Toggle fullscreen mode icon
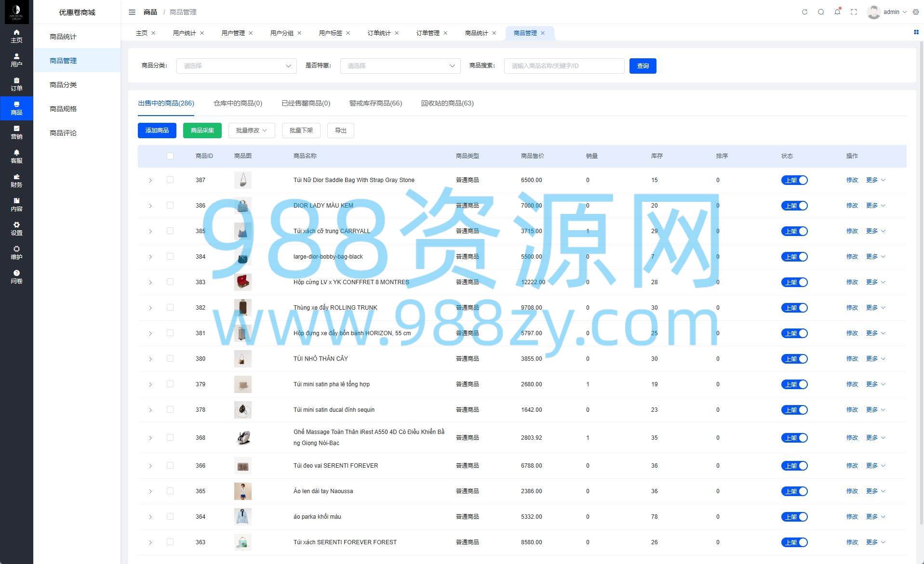This screenshot has width=924, height=564. coord(854,12)
